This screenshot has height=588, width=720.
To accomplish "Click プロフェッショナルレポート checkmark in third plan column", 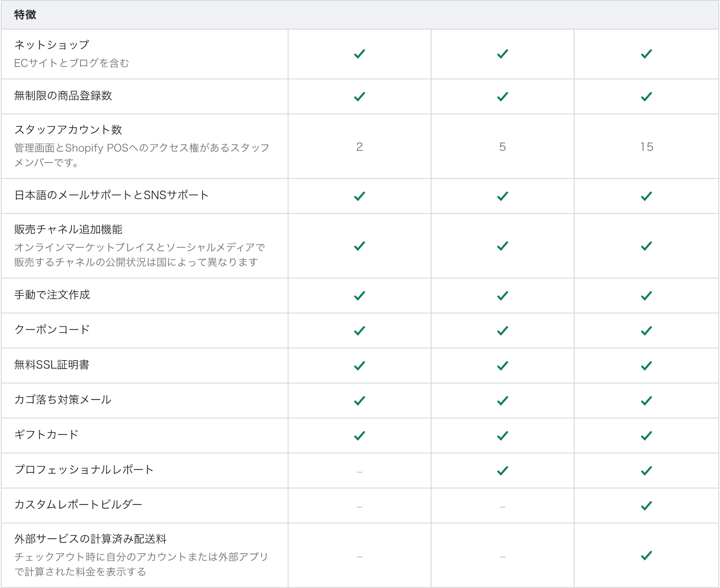I will [647, 471].
